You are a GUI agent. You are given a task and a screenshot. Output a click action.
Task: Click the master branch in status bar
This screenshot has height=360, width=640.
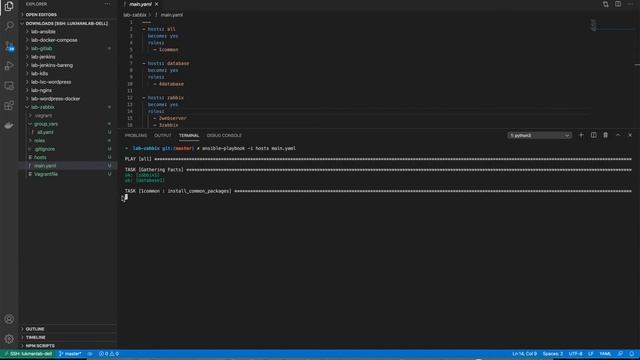(x=70, y=354)
